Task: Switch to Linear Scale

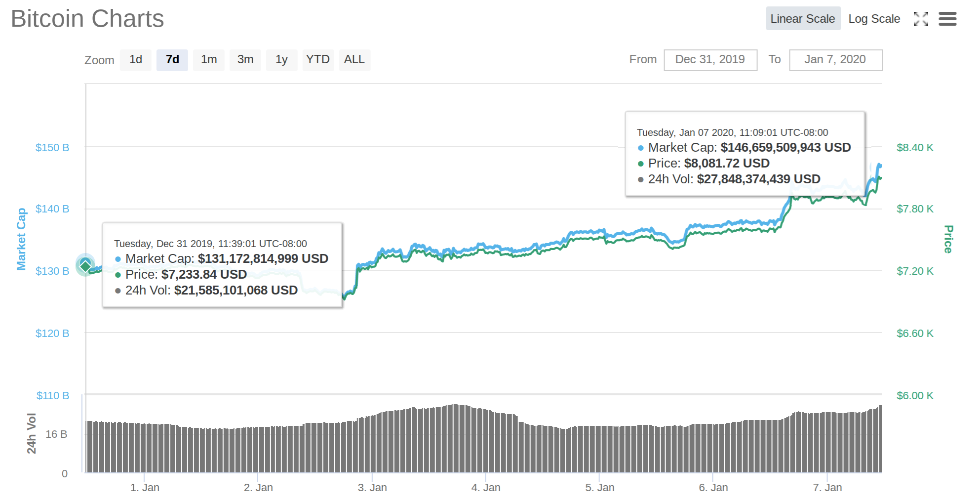Action: pos(803,19)
